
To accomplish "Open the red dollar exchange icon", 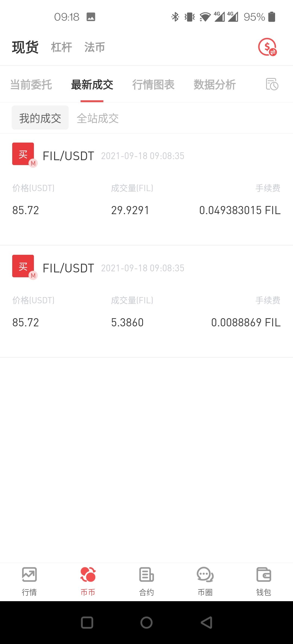I will (x=267, y=47).
